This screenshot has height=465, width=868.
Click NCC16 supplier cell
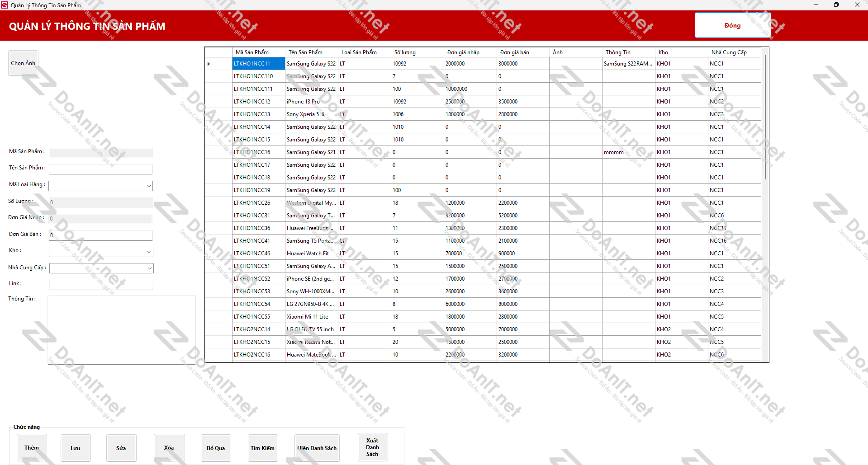coord(735,241)
